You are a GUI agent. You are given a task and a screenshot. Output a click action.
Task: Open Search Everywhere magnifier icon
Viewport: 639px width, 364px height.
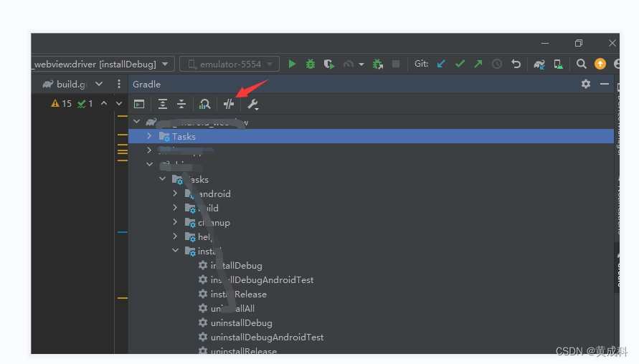coord(581,64)
